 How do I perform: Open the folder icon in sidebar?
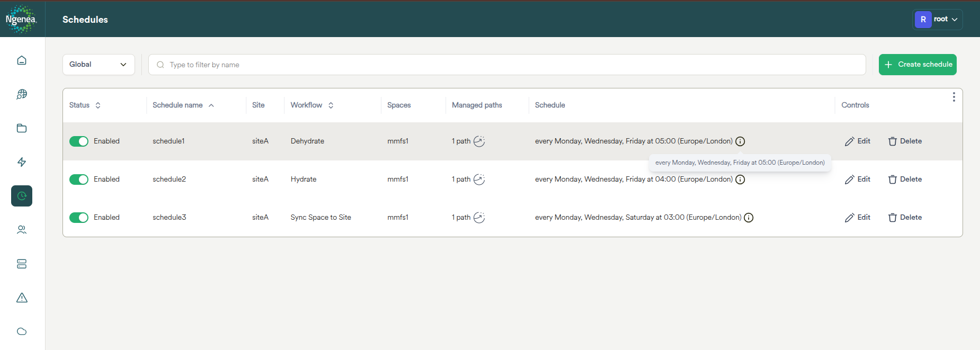(22, 128)
